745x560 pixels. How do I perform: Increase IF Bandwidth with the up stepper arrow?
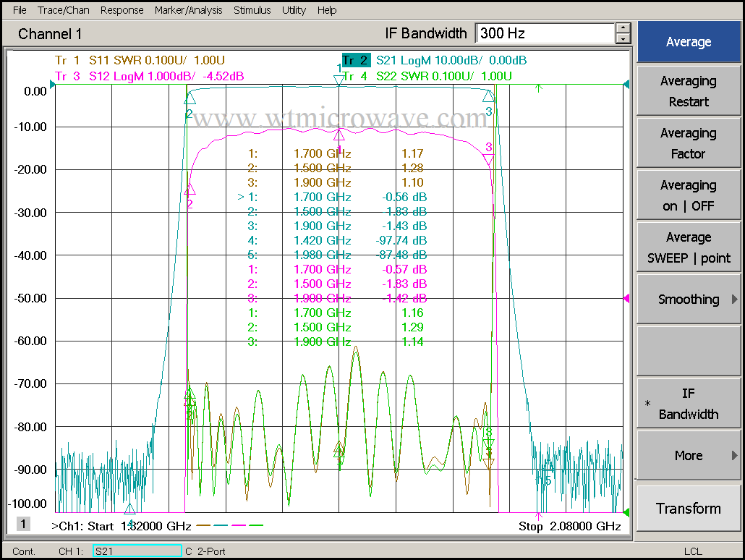click(623, 28)
